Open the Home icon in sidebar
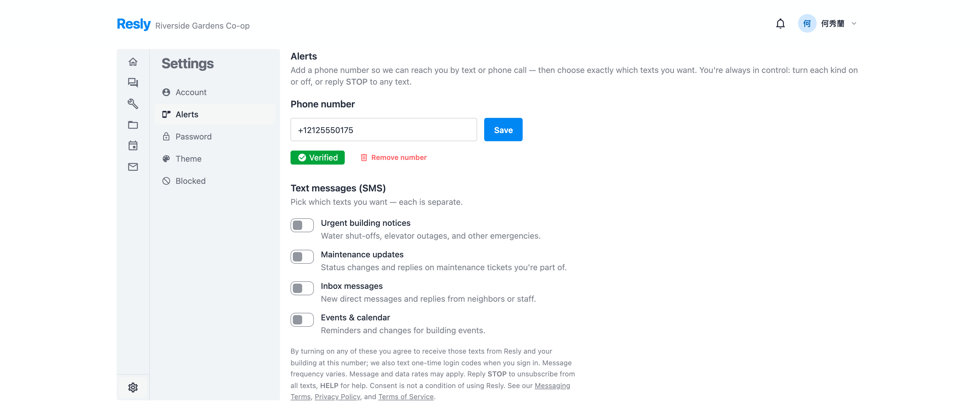This screenshot has width=980, height=419. pyautogui.click(x=133, y=62)
